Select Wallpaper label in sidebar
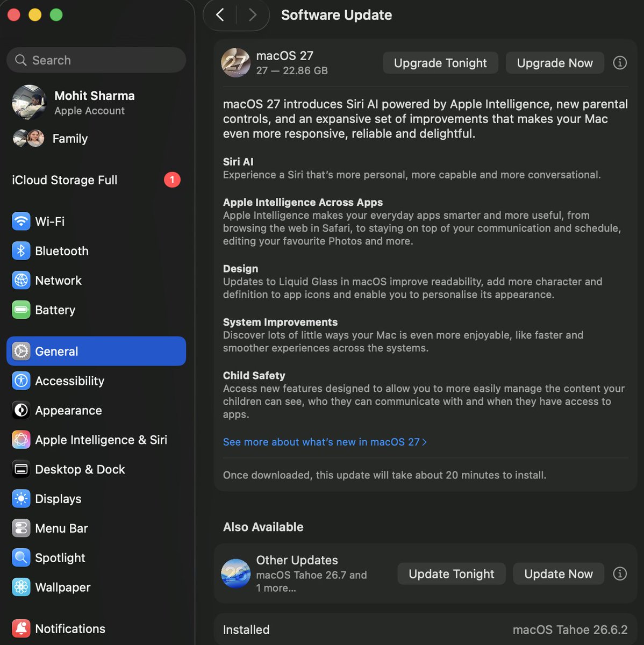644x645 pixels. [63, 587]
